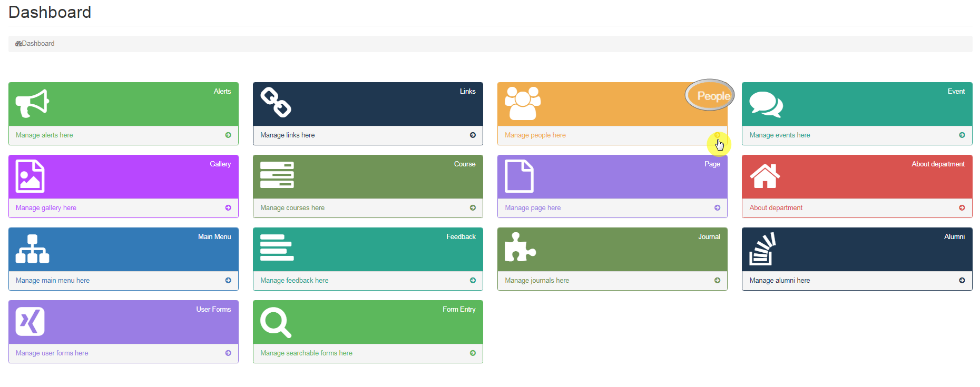Go to Manage feedback here
Image resolution: width=980 pixels, height=387 pixels.
click(294, 281)
